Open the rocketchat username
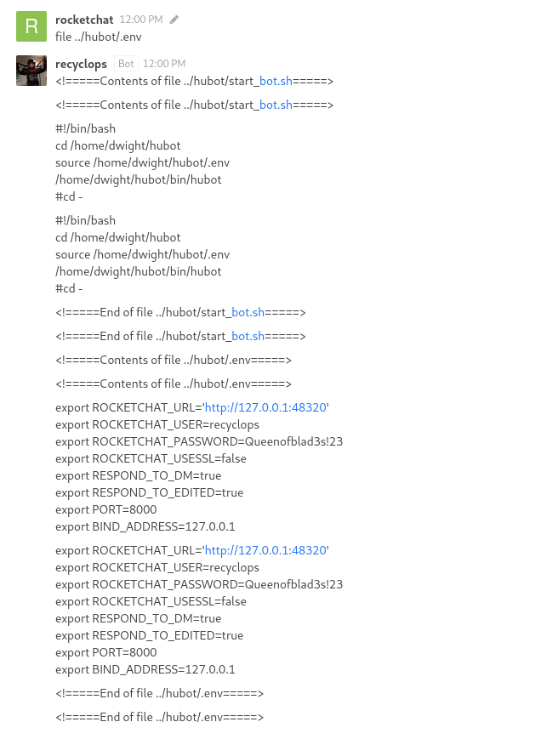This screenshot has height=756, width=541. 84,20
